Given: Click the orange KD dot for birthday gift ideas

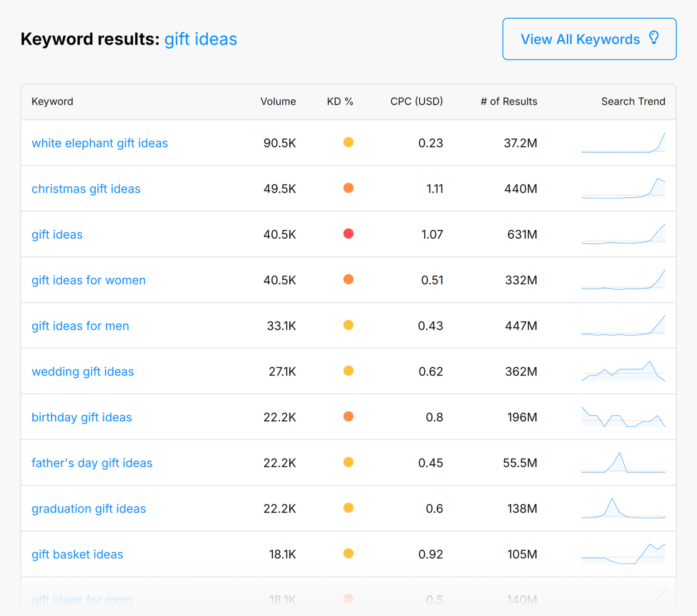Looking at the screenshot, I should pyautogui.click(x=348, y=416).
